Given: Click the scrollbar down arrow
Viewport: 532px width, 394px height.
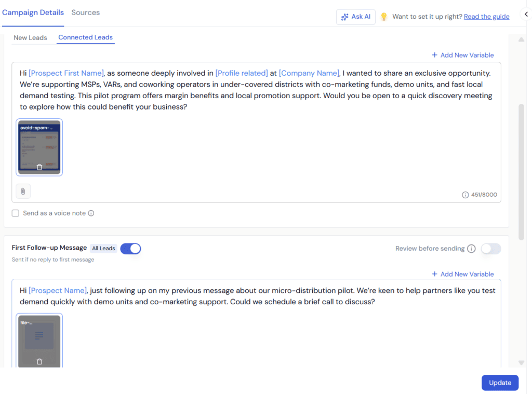Looking at the screenshot, I should pyautogui.click(x=522, y=363).
